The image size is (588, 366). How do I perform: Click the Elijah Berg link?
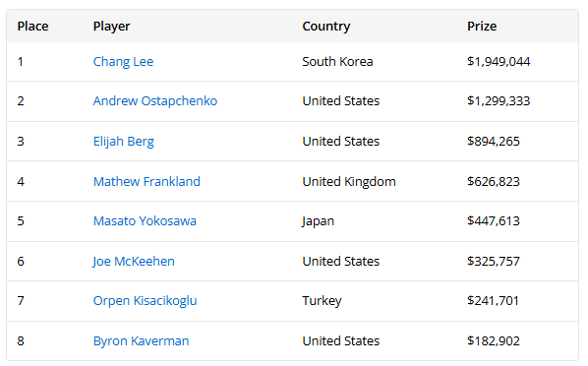coord(123,142)
